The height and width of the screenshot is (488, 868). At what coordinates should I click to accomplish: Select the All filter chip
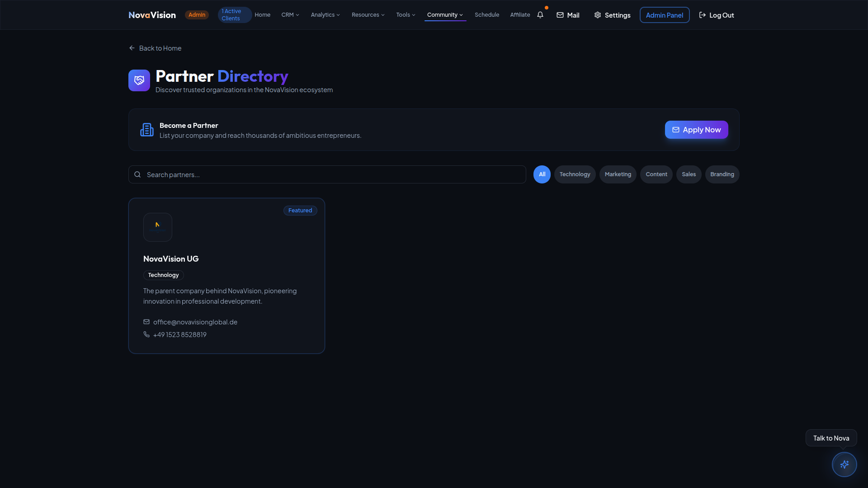pos(542,174)
